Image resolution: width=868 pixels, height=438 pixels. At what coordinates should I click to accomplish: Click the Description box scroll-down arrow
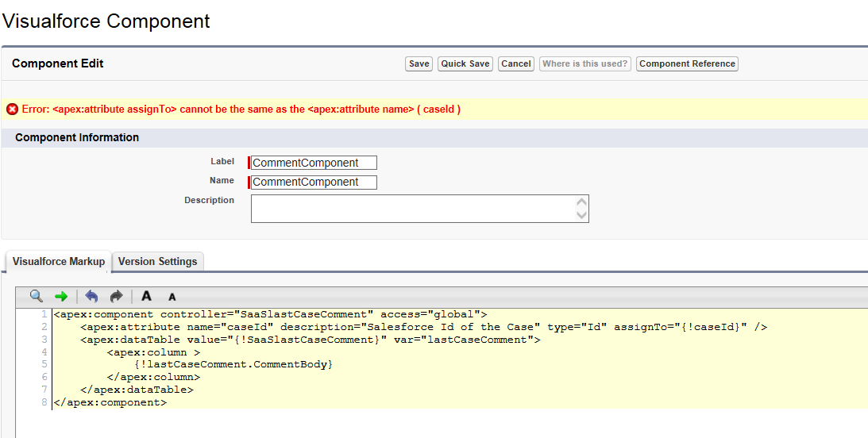tap(581, 215)
